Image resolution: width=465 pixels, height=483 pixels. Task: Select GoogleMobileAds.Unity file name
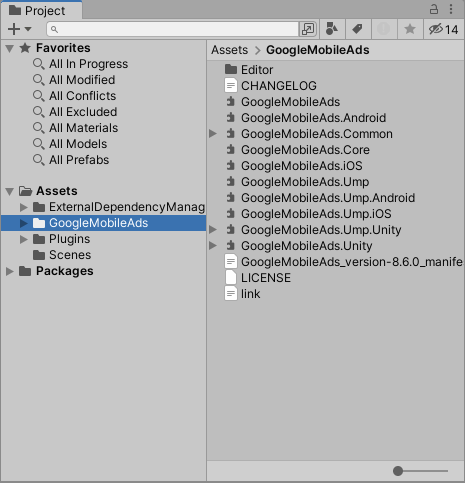(x=307, y=246)
